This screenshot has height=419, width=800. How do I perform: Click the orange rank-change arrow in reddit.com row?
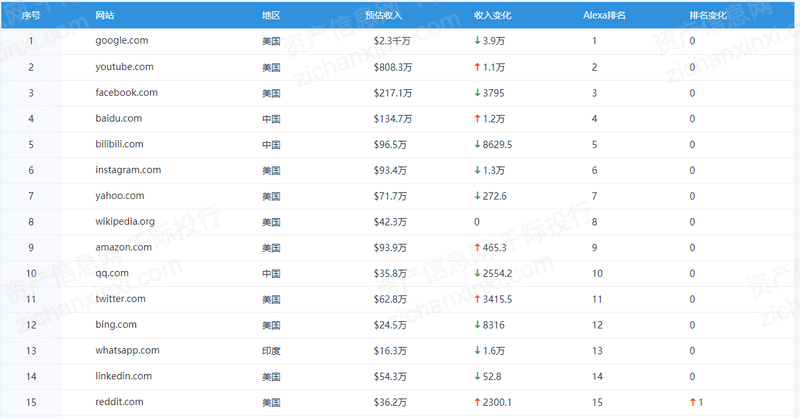(692, 402)
